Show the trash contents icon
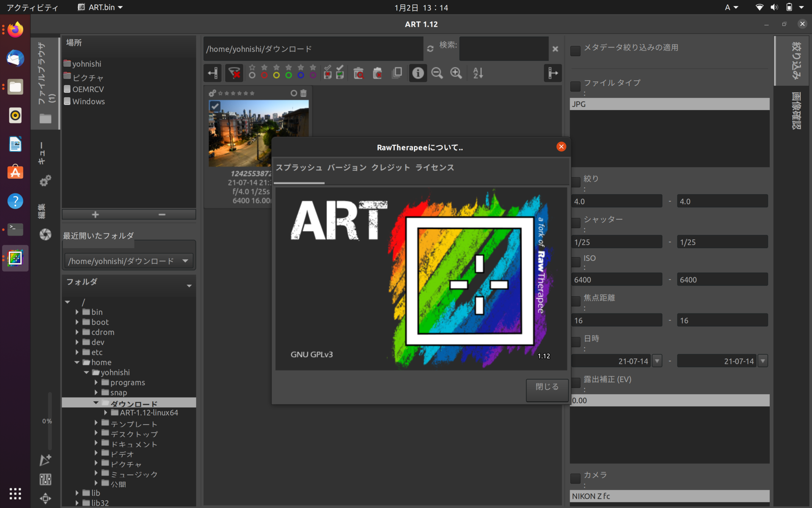The image size is (812, 508). 358,73
